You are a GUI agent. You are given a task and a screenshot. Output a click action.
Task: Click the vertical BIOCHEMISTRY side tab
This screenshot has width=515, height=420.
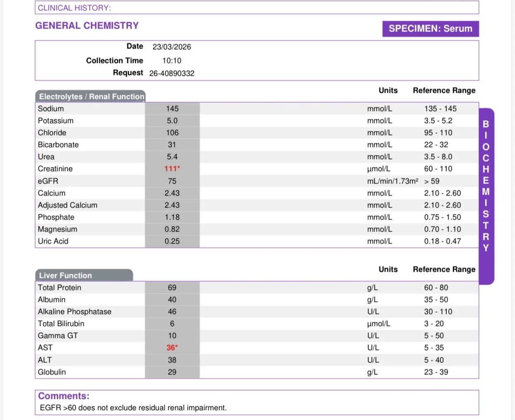486,196
